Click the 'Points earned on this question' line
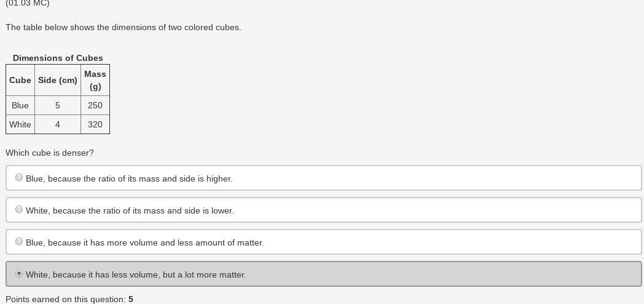The width and height of the screenshot is (644, 304). coord(69,299)
